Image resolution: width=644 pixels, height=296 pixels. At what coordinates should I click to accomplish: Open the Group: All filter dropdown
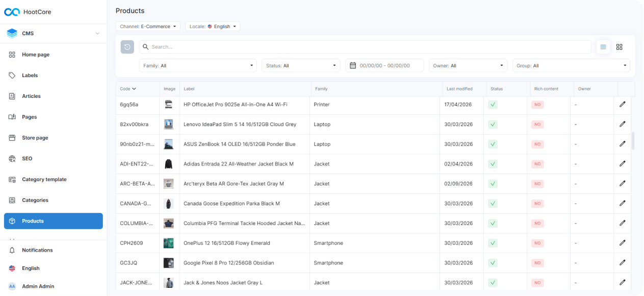coord(571,66)
